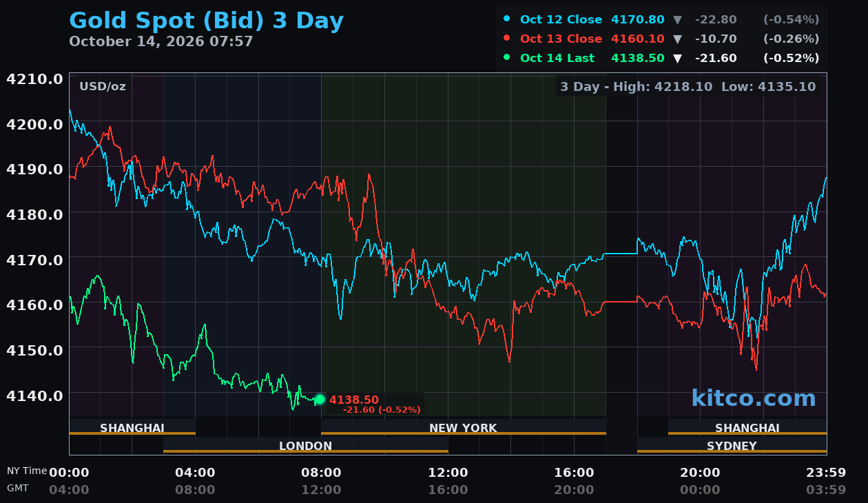Screen dimensions: 868x503
Task: Click the down arrow beside -22.80
Action: point(677,19)
